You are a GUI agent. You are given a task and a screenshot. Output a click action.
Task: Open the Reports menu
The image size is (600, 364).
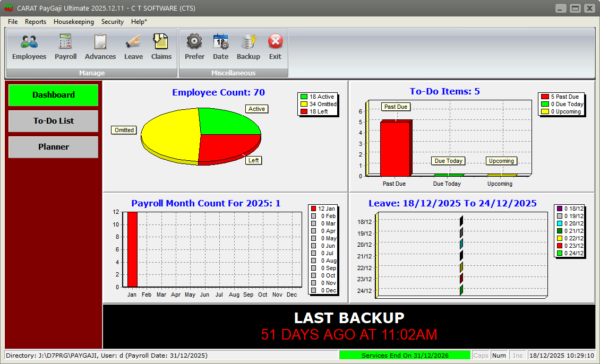tap(36, 22)
